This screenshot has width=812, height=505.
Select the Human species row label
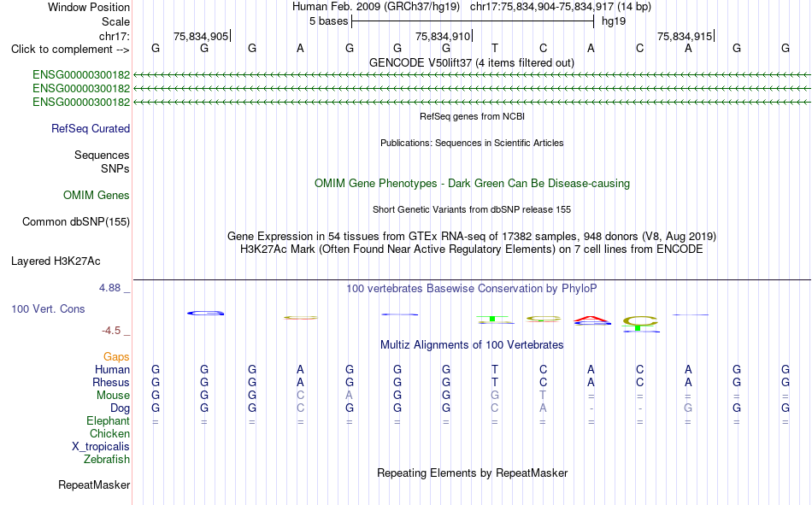tap(112, 369)
